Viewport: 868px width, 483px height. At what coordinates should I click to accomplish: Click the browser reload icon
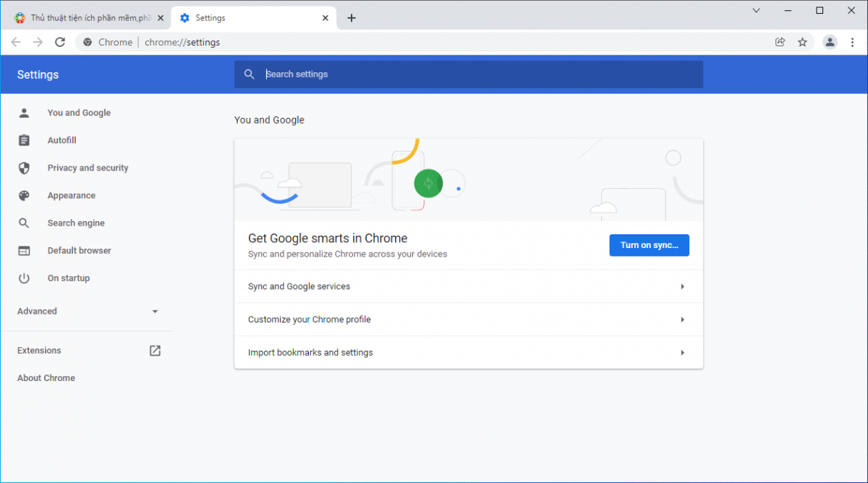[60, 42]
